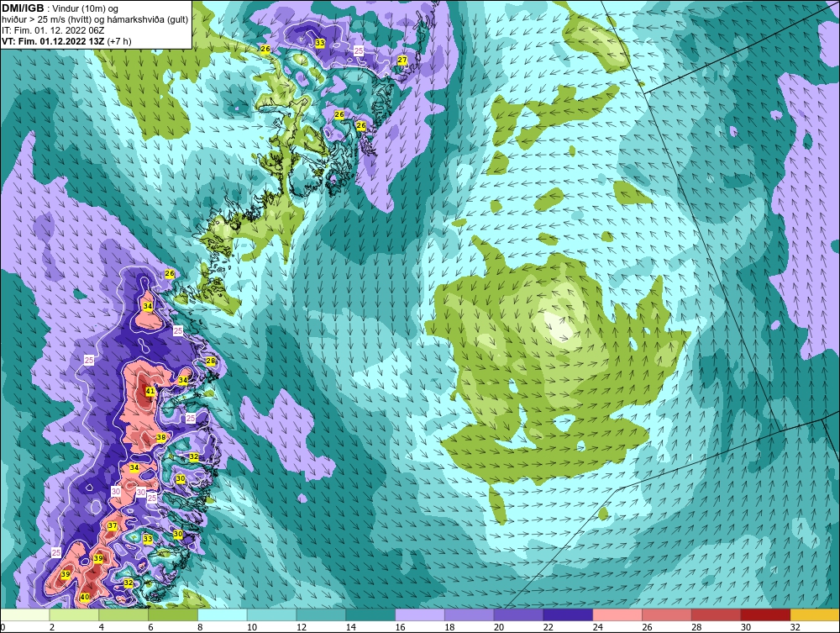Image resolution: width=840 pixels, height=633 pixels.
Task: Pick the 4–6 m/s green legend swatch
Action: (123, 615)
